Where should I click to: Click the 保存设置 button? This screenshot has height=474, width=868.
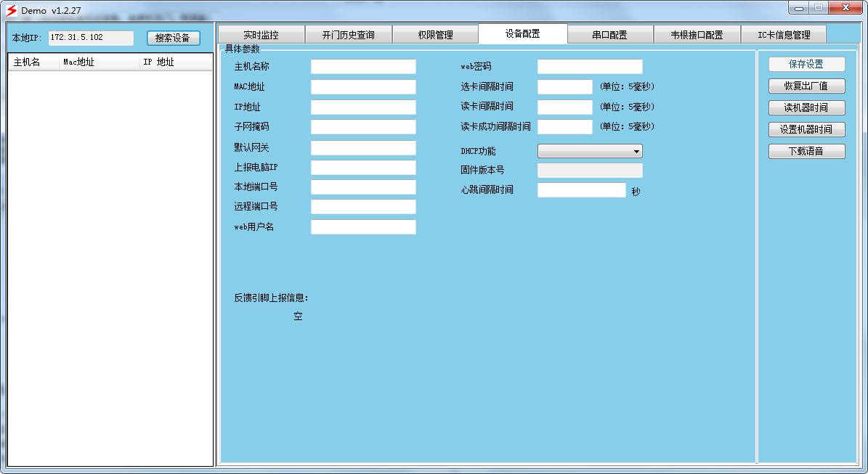(x=806, y=65)
